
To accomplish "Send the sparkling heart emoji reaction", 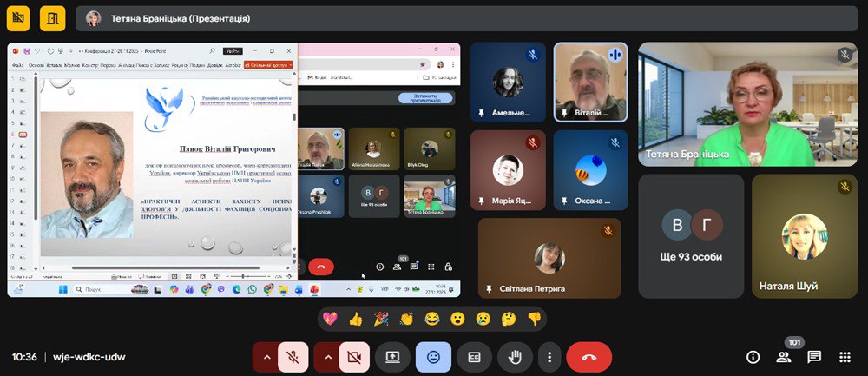I will (330, 319).
